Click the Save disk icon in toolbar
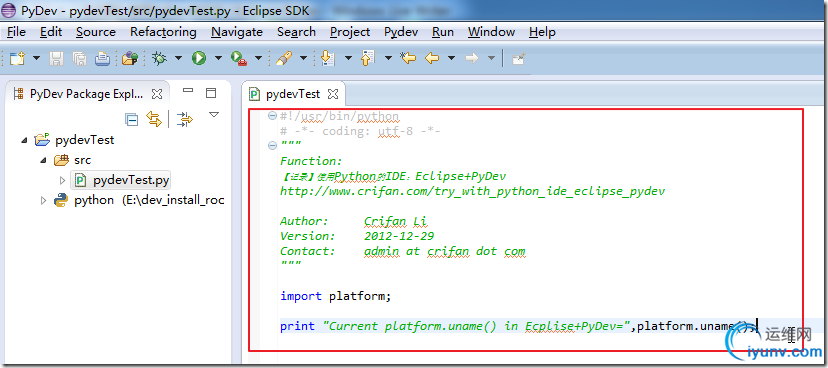828x368 pixels. 56,59
